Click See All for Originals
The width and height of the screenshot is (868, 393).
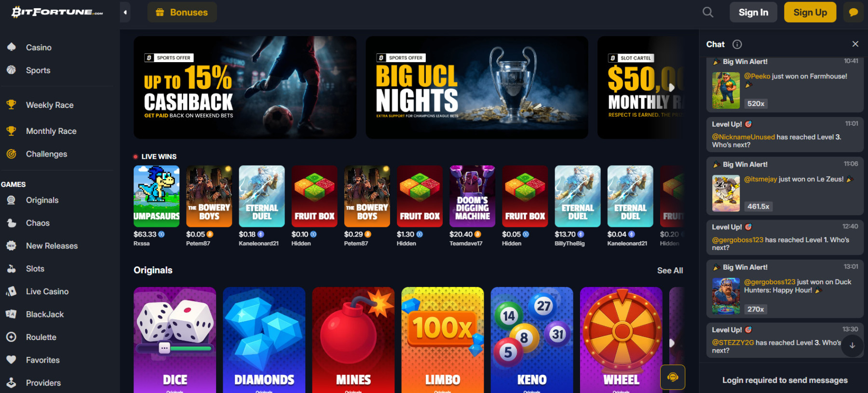pos(670,271)
